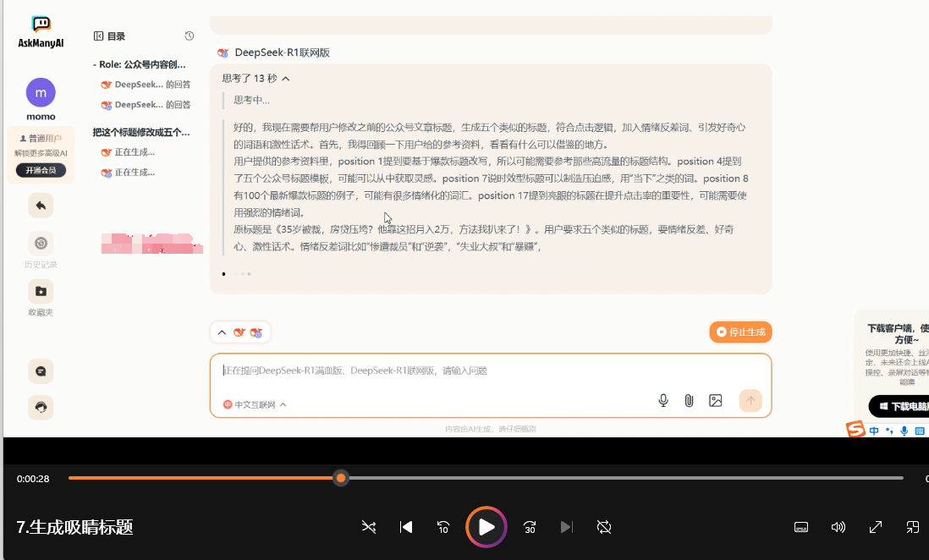Enter fullscreen with the expand arrows icon
Viewport: 929px width, 560px height.
876,527
